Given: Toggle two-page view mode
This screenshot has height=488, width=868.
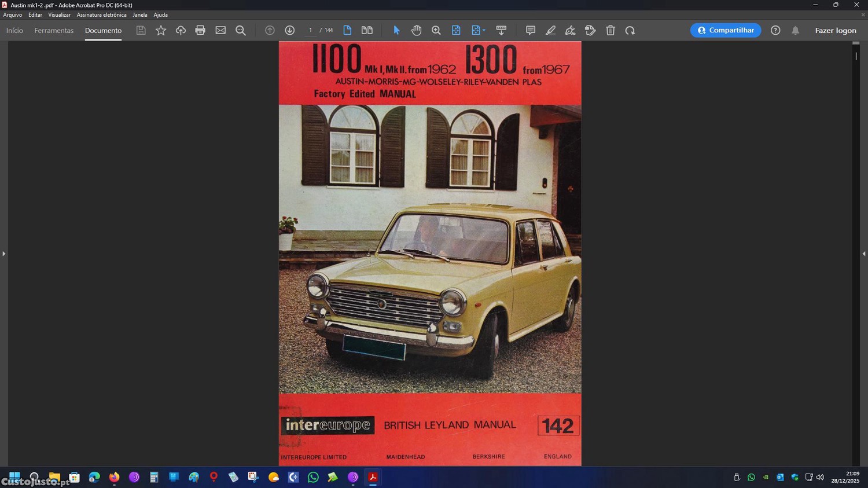Looking at the screenshot, I should click(367, 31).
